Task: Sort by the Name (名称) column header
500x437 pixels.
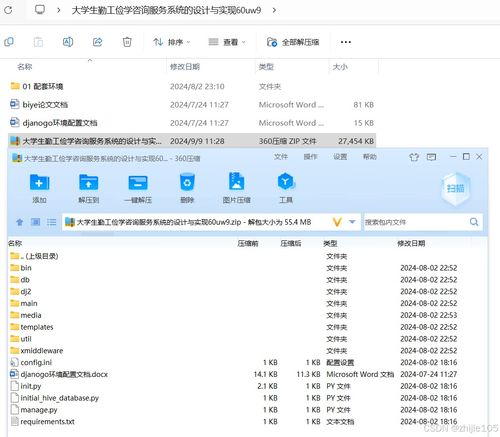Action: pos(25,67)
